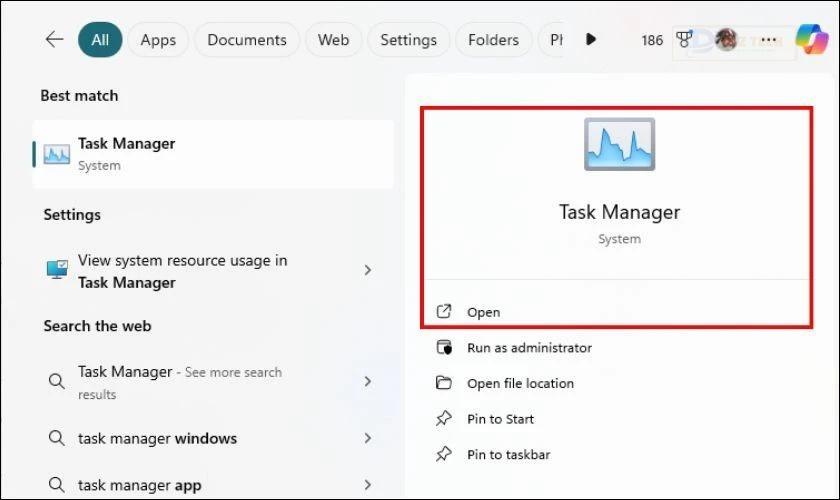The height and width of the screenshot is (500, 840).
Task: Click the Open file location folder icon
Action: click(x=444, y=383)
